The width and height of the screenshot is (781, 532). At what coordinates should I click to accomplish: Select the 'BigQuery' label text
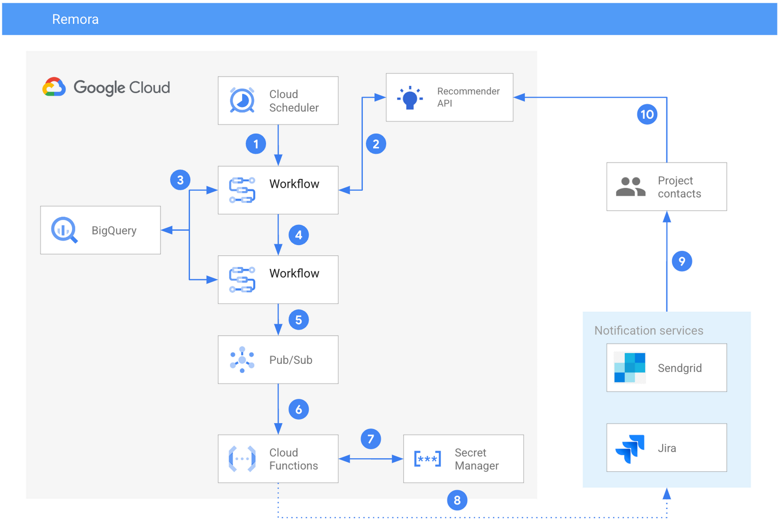[114, 230]
